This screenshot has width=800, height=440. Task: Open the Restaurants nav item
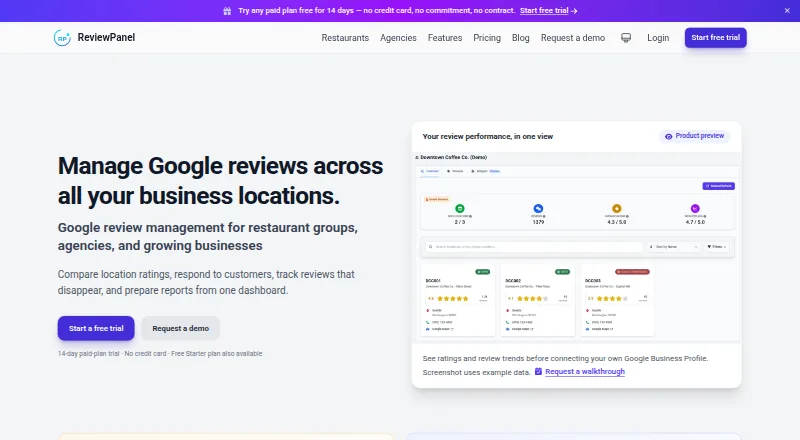[x=345, y=38]
